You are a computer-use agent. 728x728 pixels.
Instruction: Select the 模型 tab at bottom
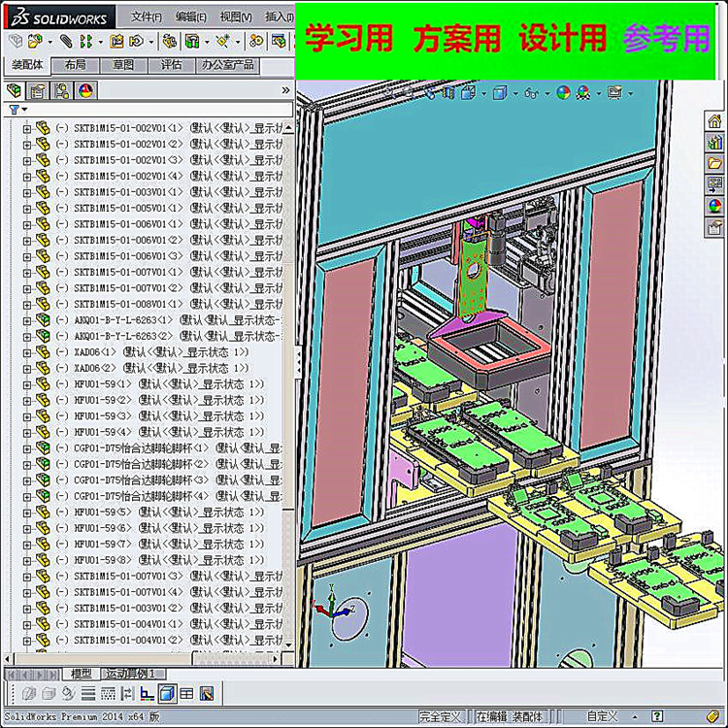coord(82,674)
